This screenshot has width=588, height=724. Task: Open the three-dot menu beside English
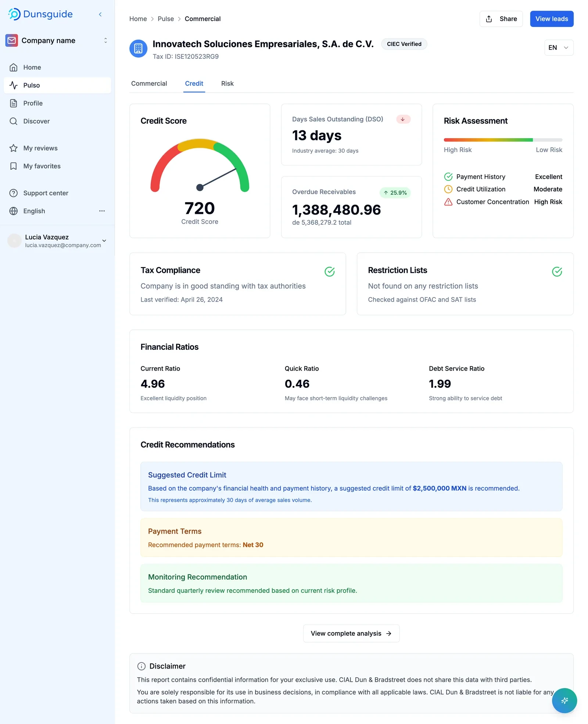click(102, 211)
